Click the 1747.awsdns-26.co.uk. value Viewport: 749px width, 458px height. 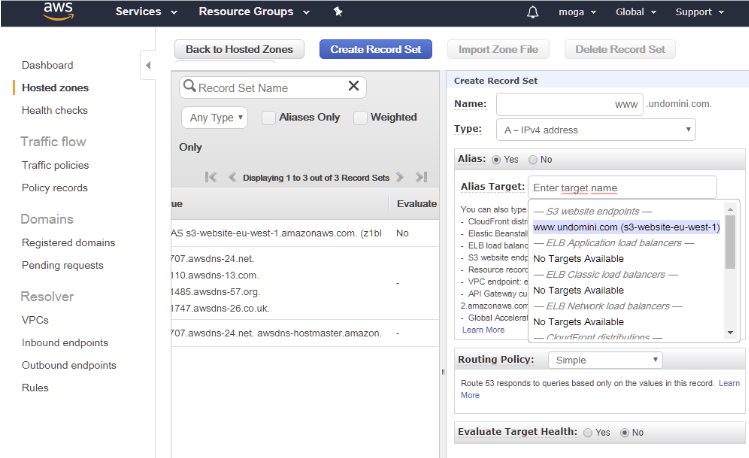[220, 309]
